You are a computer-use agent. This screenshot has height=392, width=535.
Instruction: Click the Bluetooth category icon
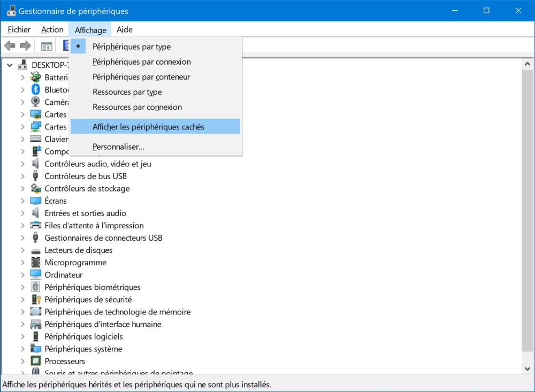click(x=35, y=89)
